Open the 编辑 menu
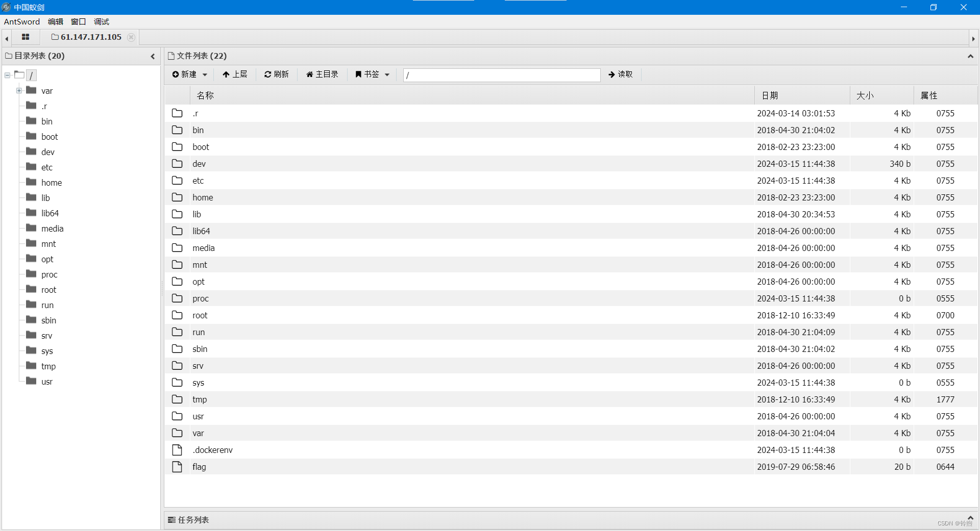The image size is (980, 531). click(56, 21)
